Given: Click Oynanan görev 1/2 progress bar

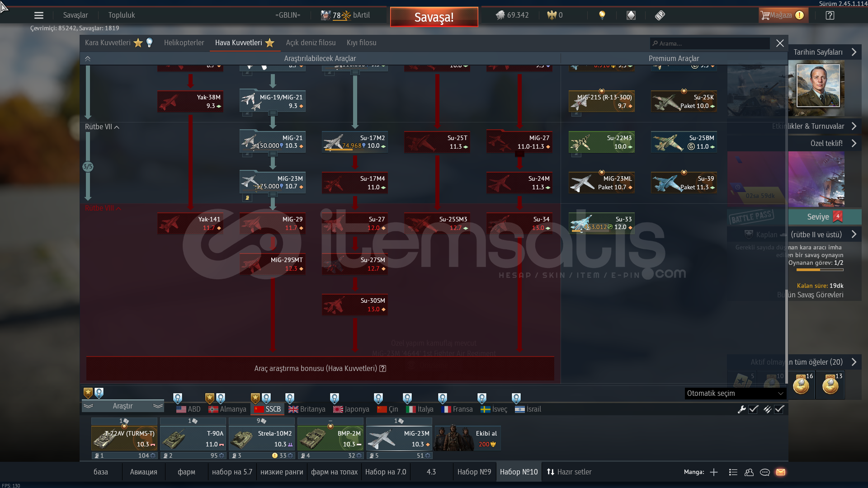Looking at the screenshot, I should 820,270.
